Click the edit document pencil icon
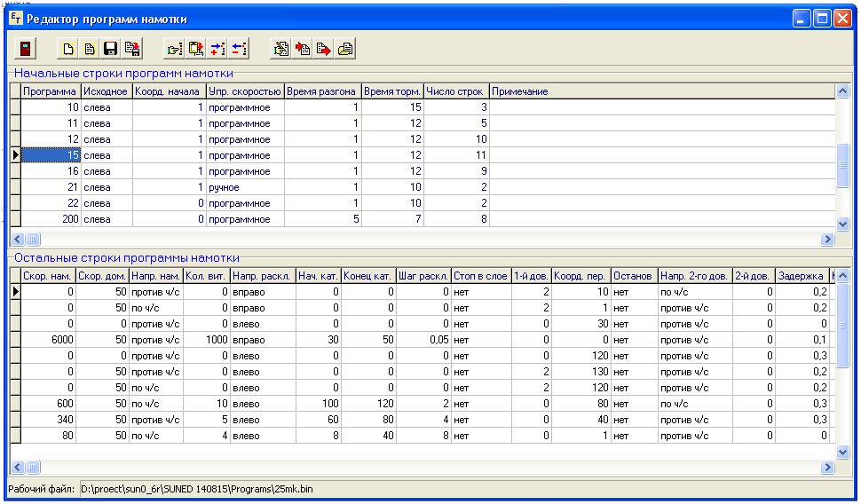The image size is (861, 504). (x=281, y=50)
